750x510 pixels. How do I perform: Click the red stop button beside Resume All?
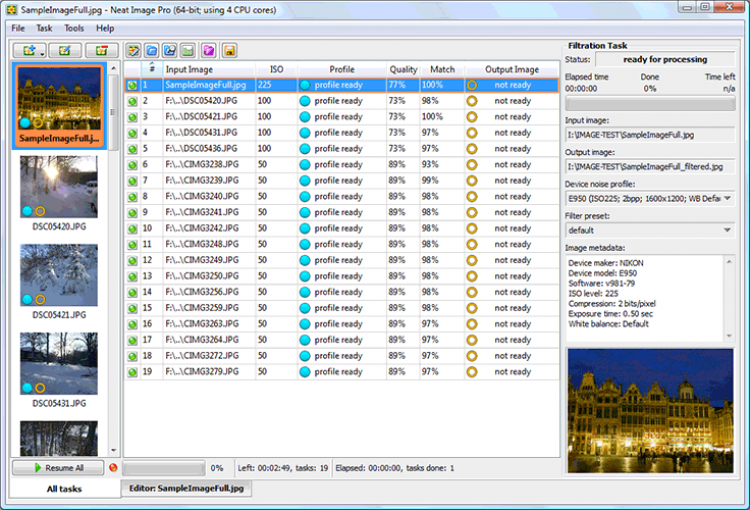click(x=113, y=467)
